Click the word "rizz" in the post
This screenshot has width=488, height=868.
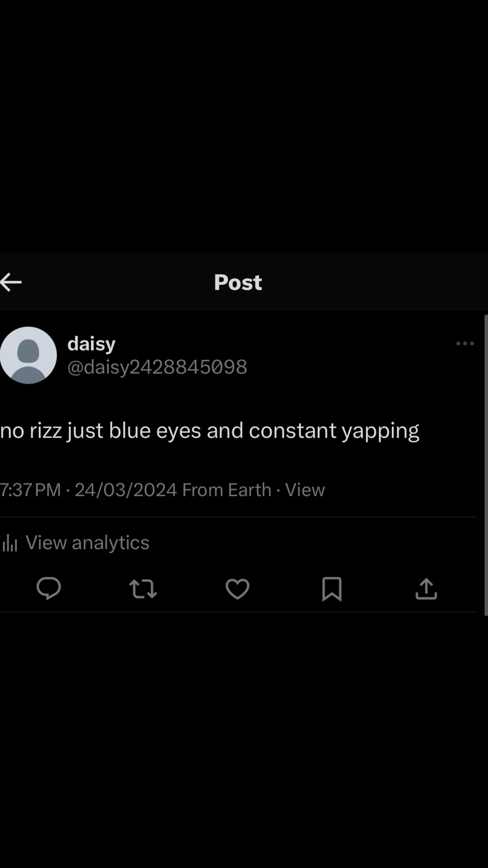pos(46,431)
